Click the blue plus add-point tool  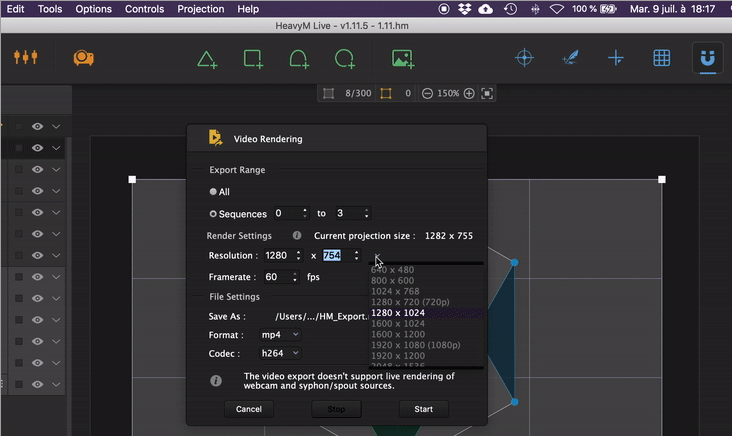coord(616,58)
